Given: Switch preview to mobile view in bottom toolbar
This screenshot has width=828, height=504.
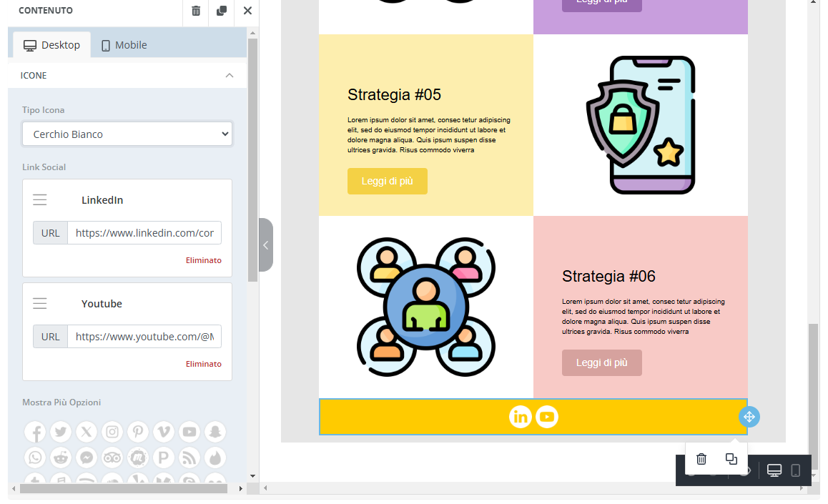Looking at the screenshot, I should click(x=795, y=470).
